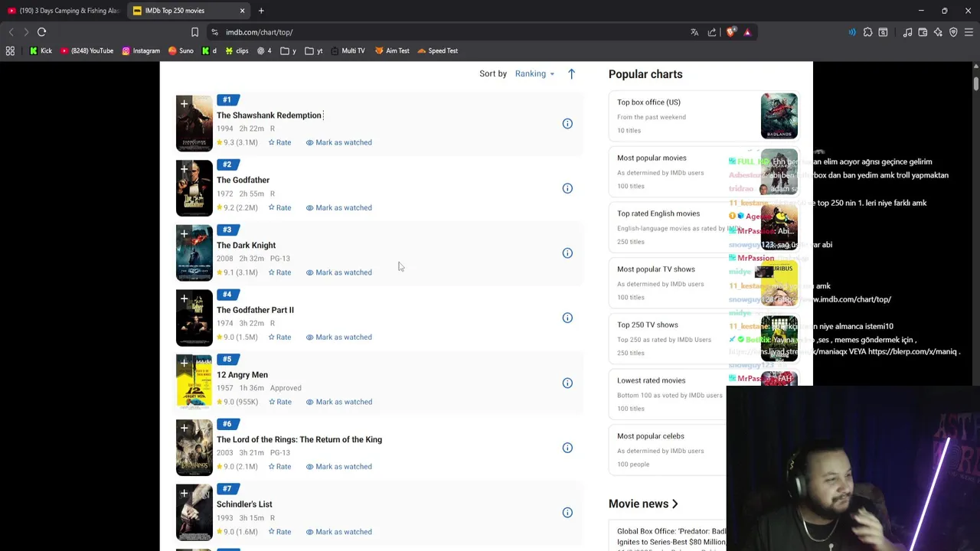Show info for The Shawshank Redemption
Image resolution: width=980 pixels, height=551 pixels.
coord(567,123)
